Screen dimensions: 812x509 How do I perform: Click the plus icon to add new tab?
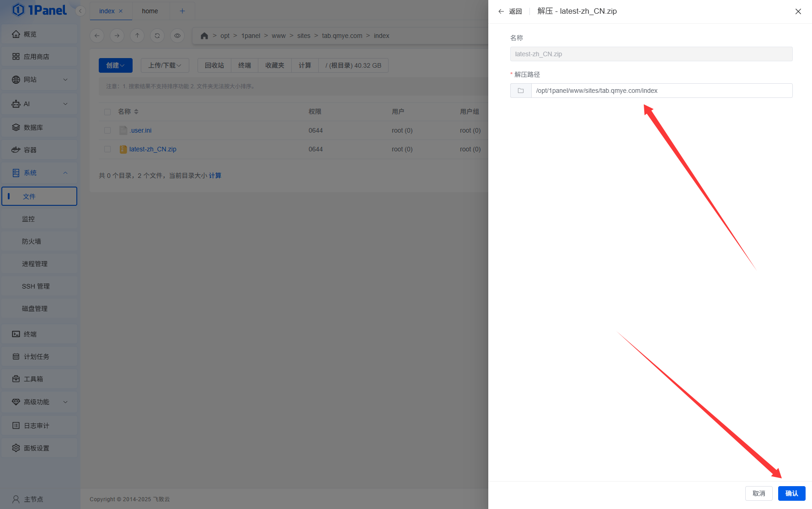coord(182,11)
